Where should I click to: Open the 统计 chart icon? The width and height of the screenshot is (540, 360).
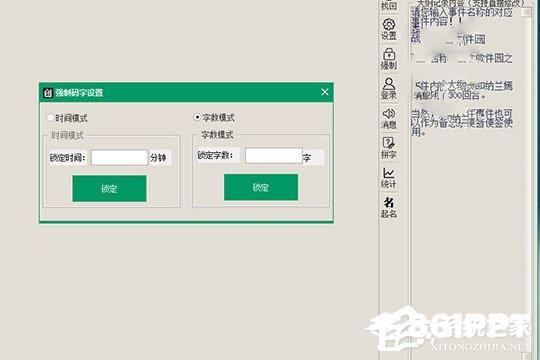(389, 178)
